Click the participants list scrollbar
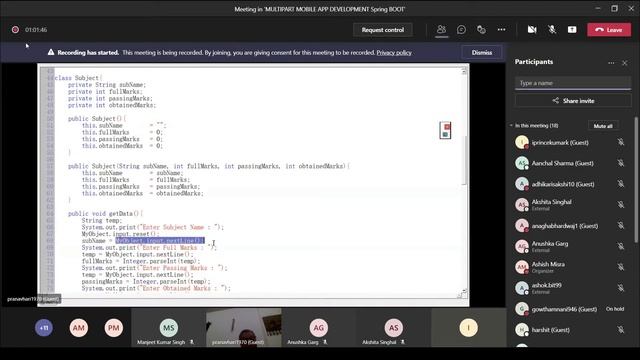The height and width of the screenshot is (360, 640). [x=636, y=180]
